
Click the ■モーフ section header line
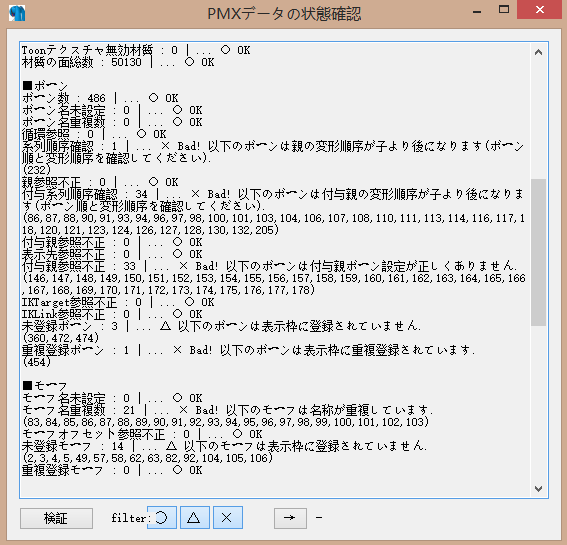pyautogui.click(x=44, y=386)
